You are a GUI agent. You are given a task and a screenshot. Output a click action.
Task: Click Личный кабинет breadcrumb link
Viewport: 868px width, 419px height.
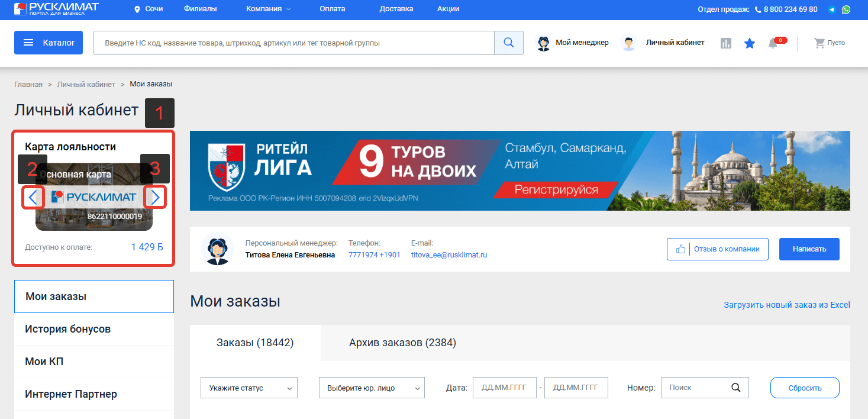[86, 84]
